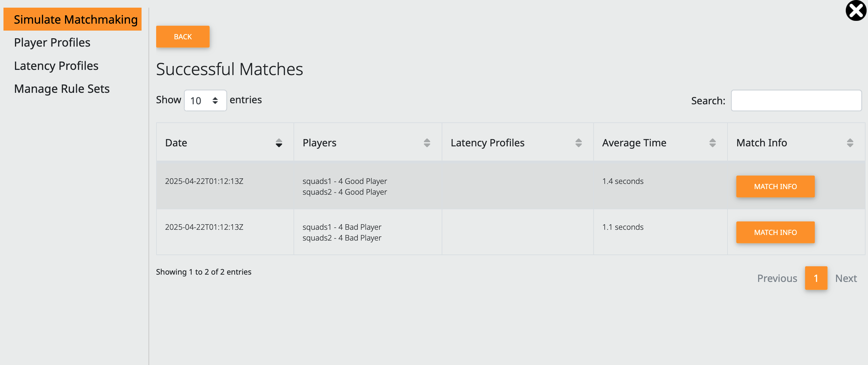Open Latency Profiles in the sidebar

pyautogui.click(x=56, y=66)
